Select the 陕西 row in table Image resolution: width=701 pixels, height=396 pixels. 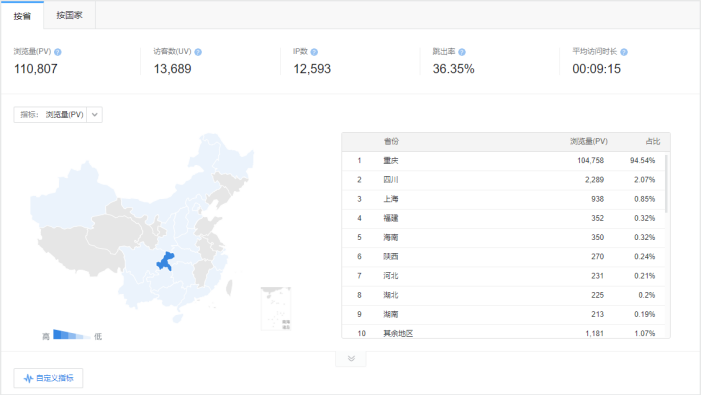click(504, 257)
